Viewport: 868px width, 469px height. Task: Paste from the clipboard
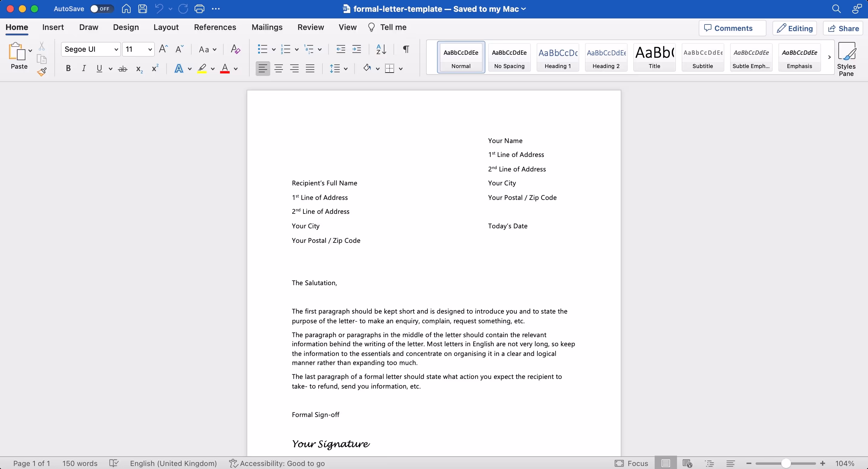click(x=18, y=56)
